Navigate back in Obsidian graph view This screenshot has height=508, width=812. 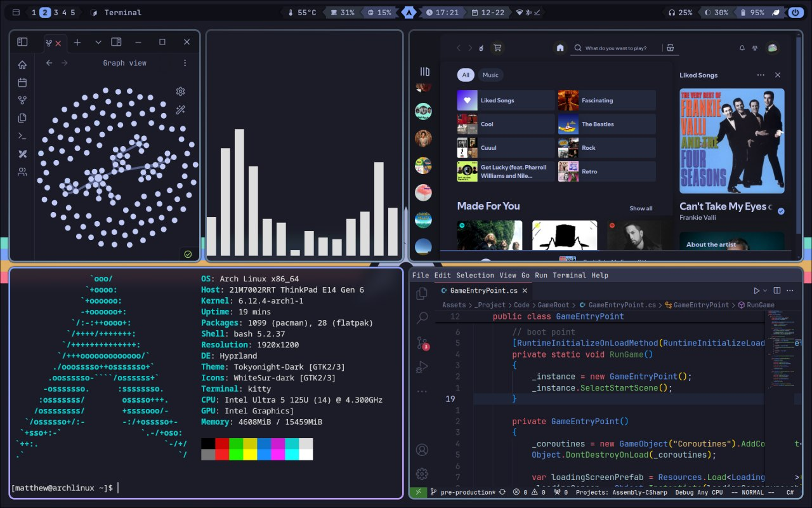(x=49, y=63)
